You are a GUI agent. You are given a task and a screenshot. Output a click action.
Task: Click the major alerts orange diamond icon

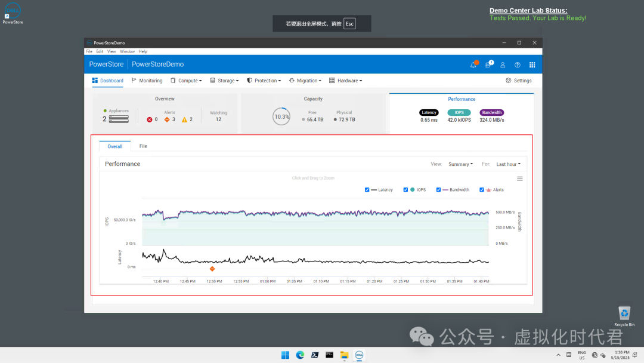pyautogui.click(x=167, y=119)
